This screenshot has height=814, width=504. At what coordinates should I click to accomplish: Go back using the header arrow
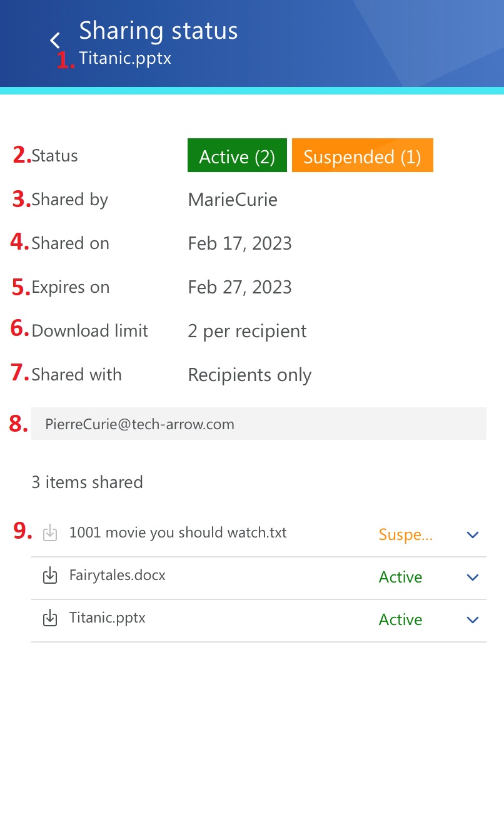(55, 41)
